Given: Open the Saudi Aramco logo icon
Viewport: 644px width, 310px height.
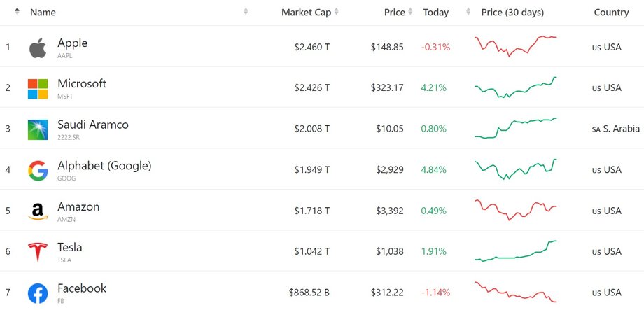Looking at the screenshot, I should [x=38, y=129].
